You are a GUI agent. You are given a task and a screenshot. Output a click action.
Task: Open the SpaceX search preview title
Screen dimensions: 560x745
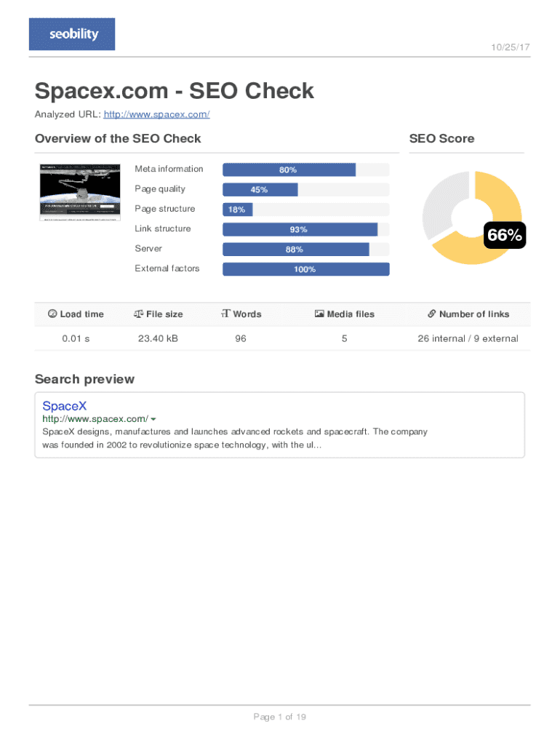[64, 406]
